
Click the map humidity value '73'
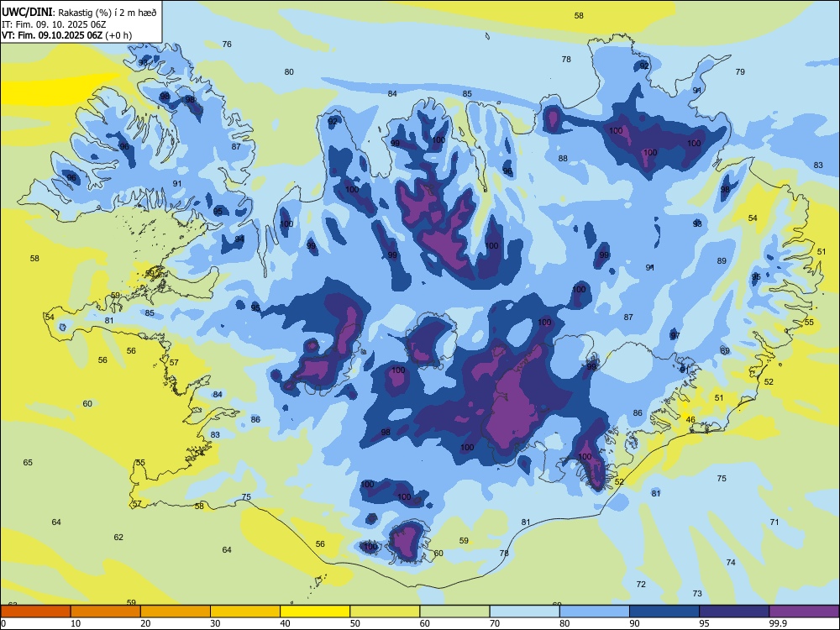(x=697, y=593)
